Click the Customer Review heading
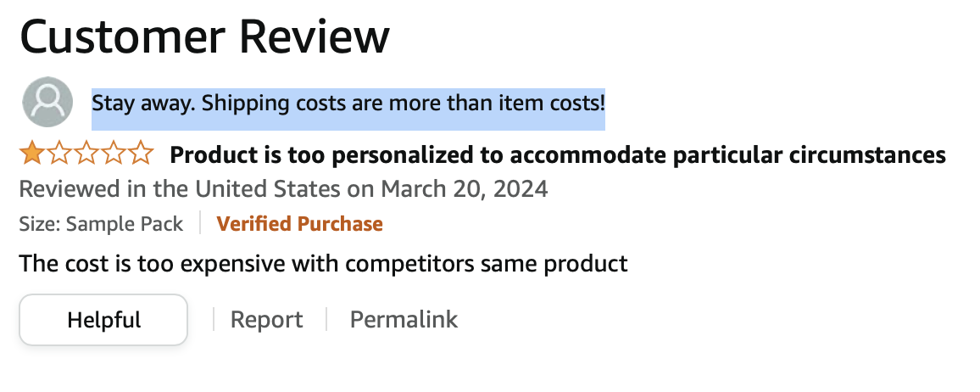 (x=205, y=36)
